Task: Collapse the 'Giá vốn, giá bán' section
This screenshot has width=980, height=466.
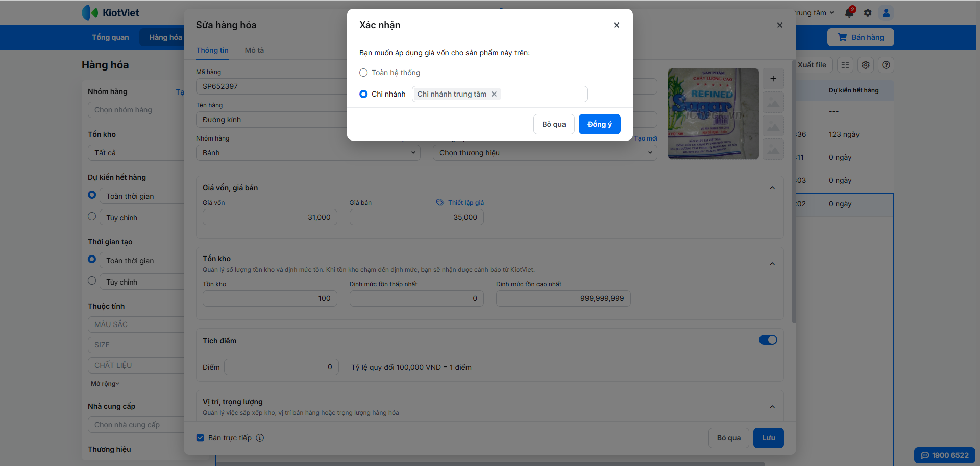Action: [x=772, y=188]
